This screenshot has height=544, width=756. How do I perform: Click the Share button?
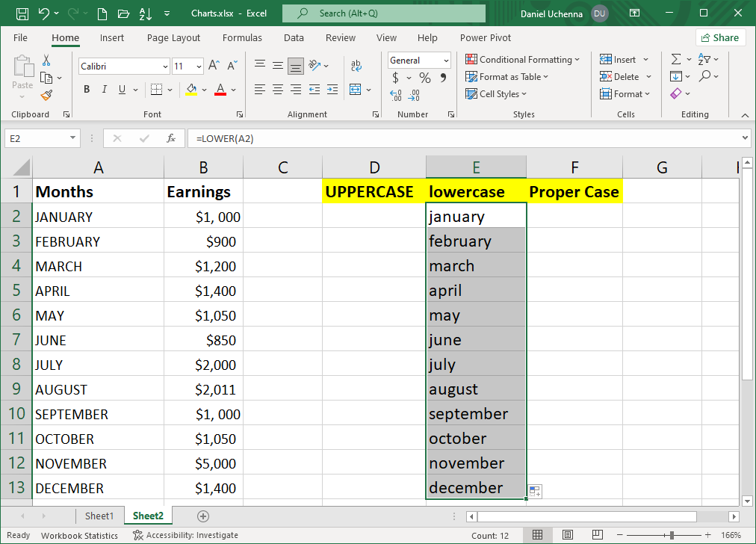click(x=719, y=37)
